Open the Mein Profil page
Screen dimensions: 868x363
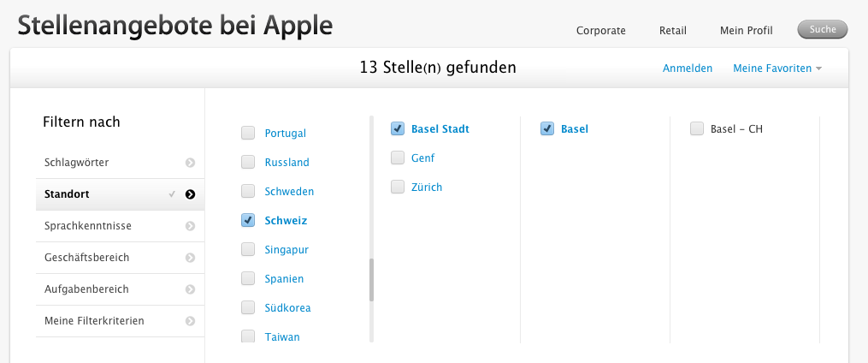746,31
